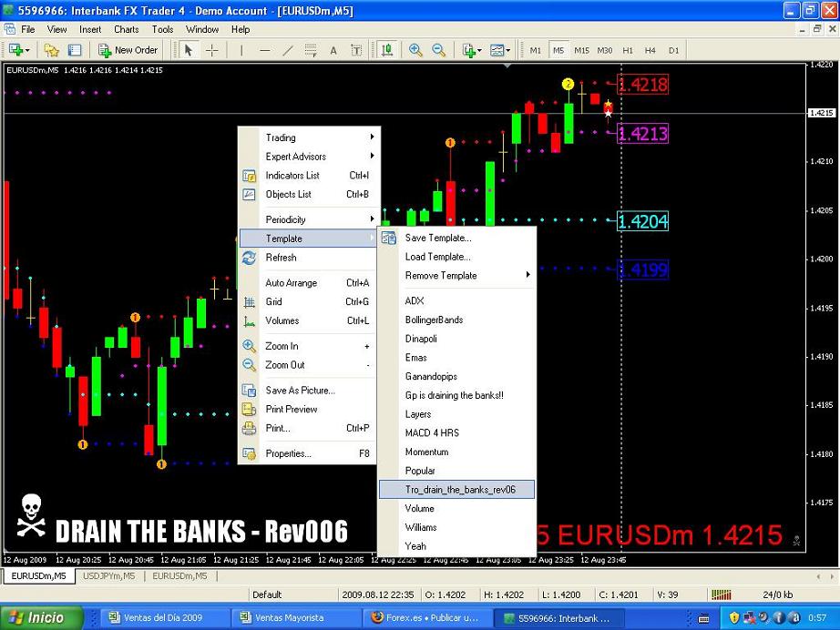
Task: Click the zoom in magnifier toolbar icon
Action: (415, 50)
